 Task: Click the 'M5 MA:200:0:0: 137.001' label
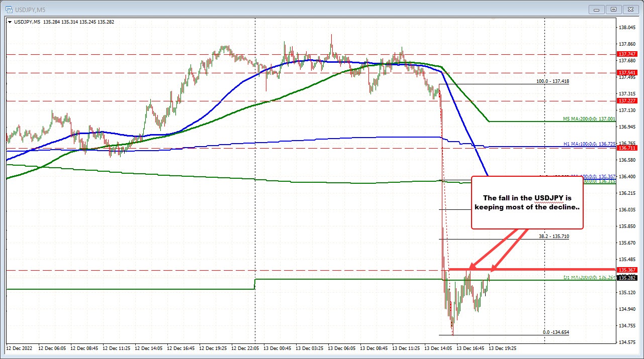tap(589, 119)
